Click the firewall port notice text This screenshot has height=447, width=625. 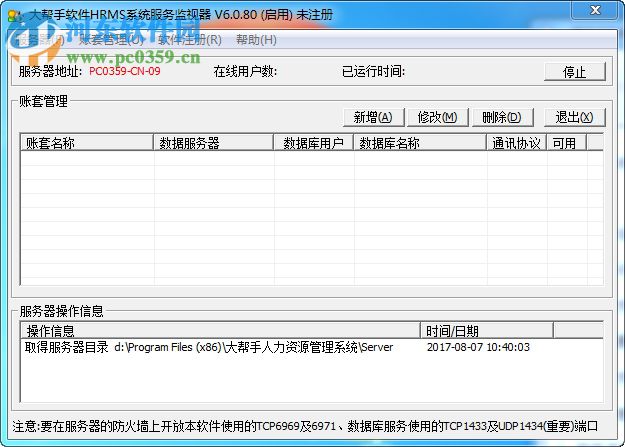click(305, 426)
